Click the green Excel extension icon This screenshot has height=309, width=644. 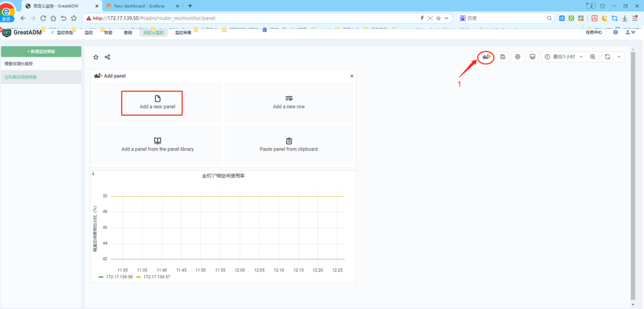pyautogui.click(x=571, y=18)
